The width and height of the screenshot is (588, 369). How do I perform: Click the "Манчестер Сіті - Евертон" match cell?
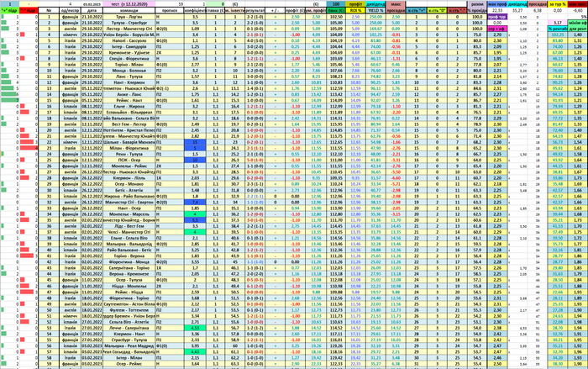pos(129,203)
